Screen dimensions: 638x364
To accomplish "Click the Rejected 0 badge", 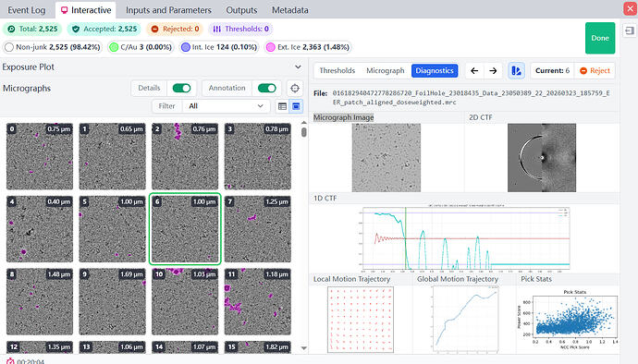I will [x=175, y=29].
